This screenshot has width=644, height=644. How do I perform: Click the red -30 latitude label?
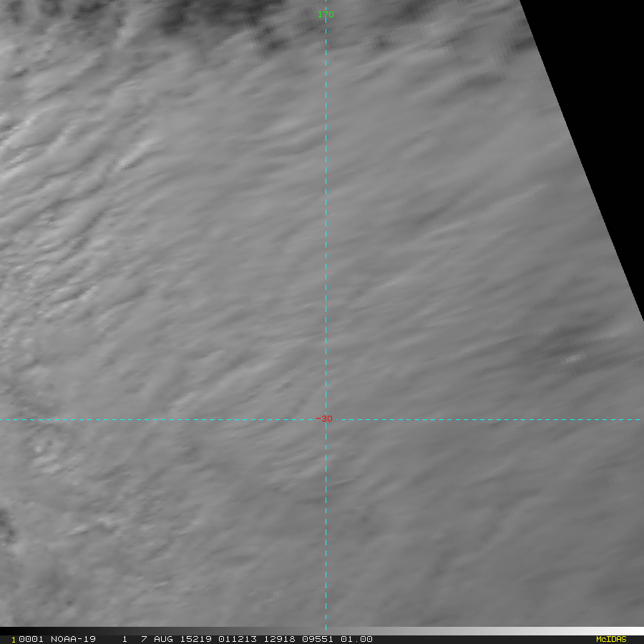[x=324, y=419]
